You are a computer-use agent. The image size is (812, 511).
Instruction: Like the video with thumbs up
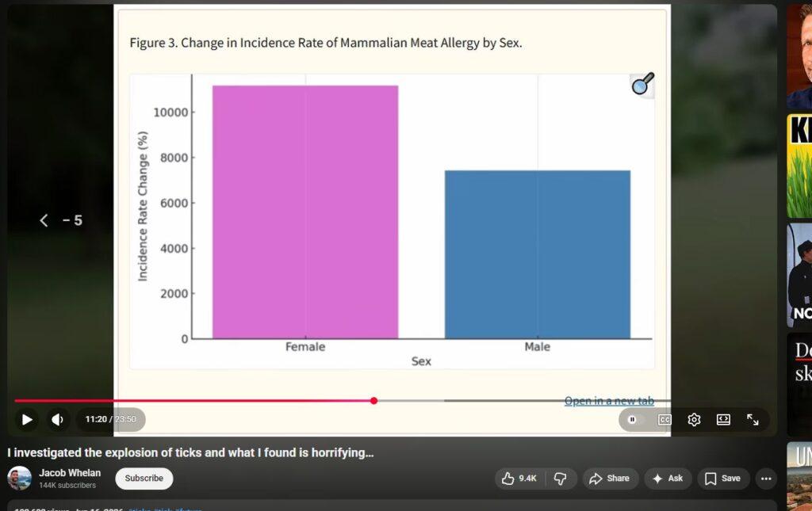tap(519, 479)
